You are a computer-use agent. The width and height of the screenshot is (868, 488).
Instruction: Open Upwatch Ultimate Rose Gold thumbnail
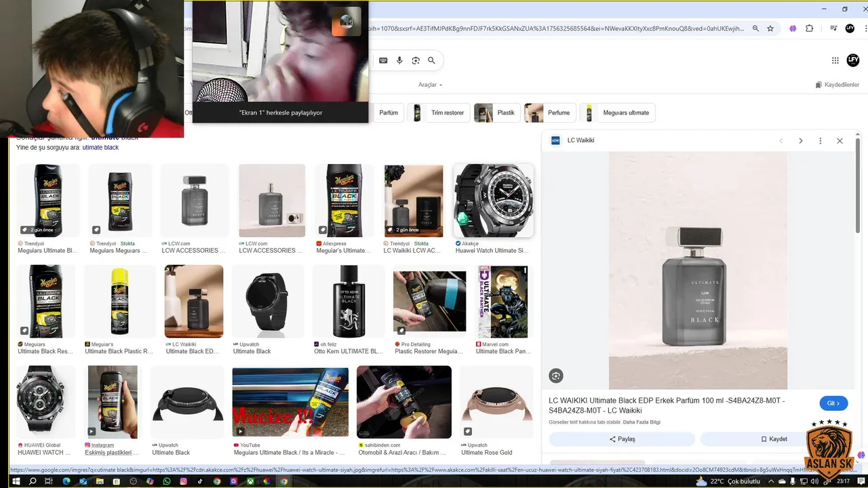tap(495, 403)
